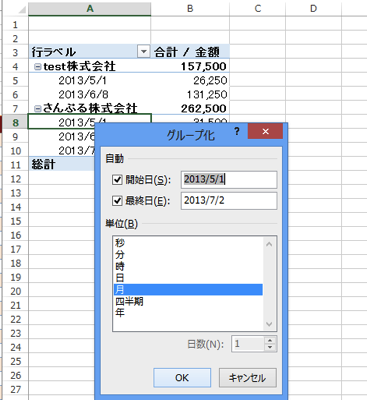Open dialog help question mark
This screenshot has width=367, height=400.
pos(237,131)
